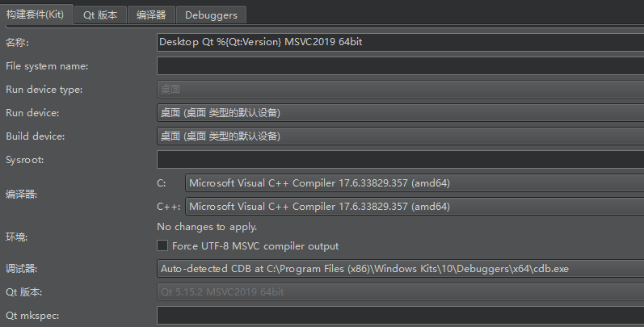This screenshot has height=327, width=644.
Task: Click the 'Qt 版本:' row label
Action: (23, 292)
